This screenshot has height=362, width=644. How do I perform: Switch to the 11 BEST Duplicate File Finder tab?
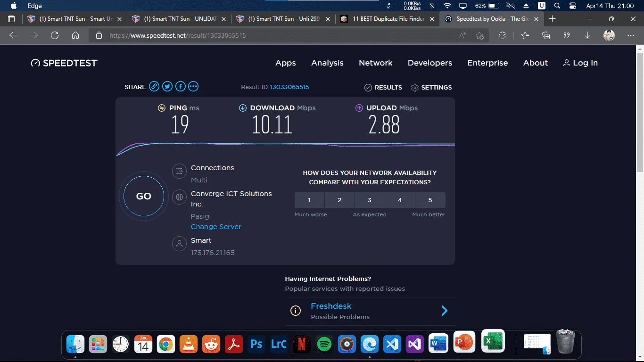coord(388,19)
